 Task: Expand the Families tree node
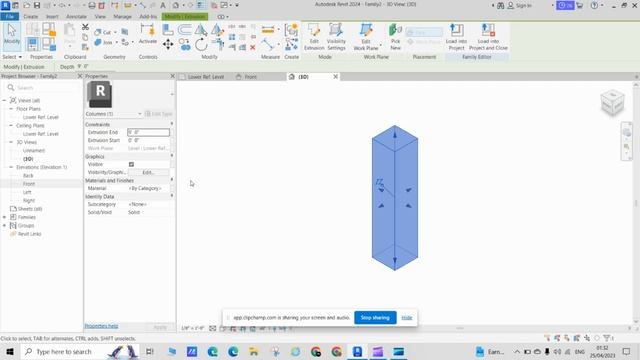(4, 217)
